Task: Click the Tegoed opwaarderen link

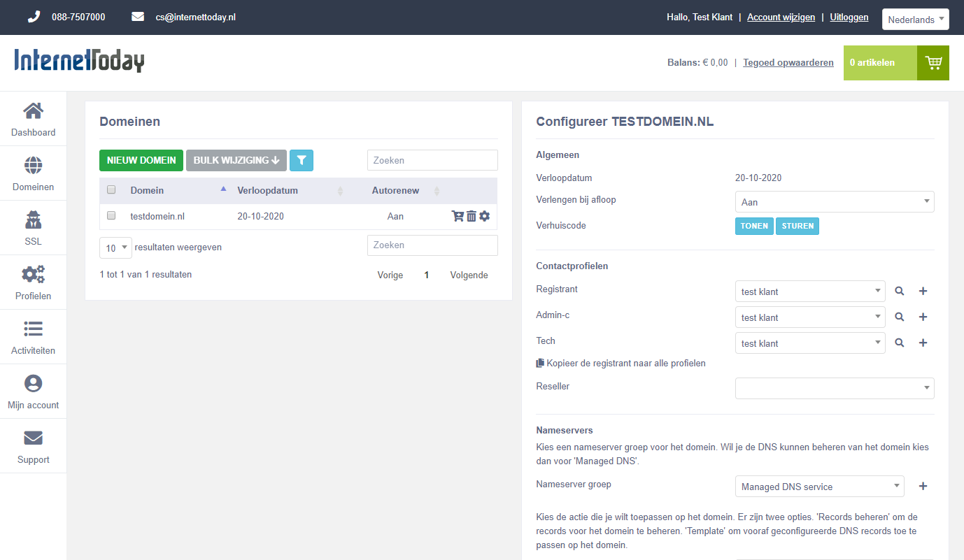Action: [x=788, y=63]
